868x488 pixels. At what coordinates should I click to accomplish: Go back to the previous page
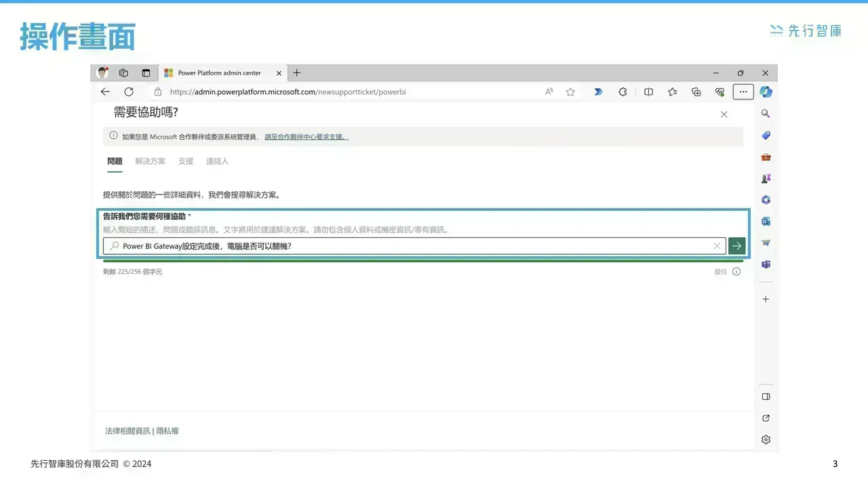105,91
